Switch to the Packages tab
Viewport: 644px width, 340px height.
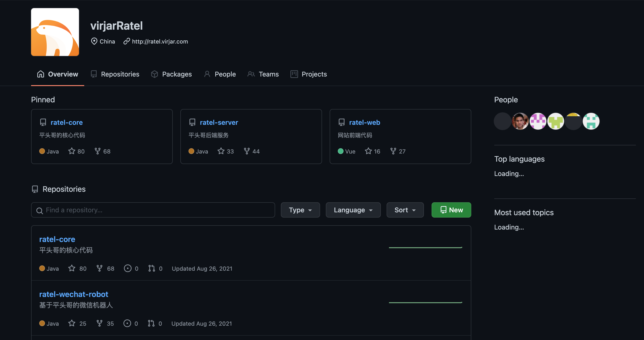point(172,74)
